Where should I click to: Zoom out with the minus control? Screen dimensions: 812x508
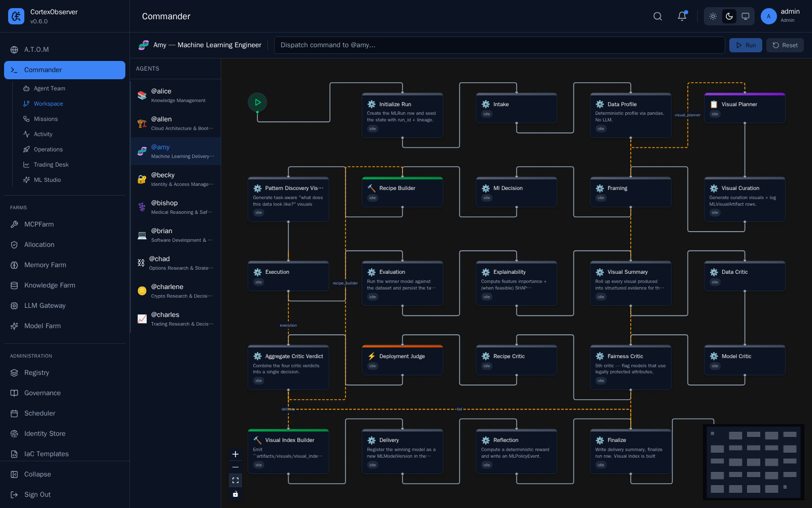coord(235,467)
